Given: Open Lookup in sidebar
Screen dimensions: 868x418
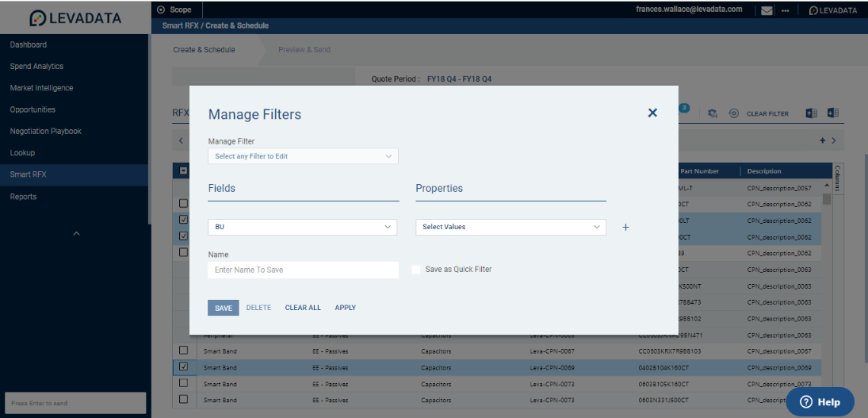Looking at the screenshot, I should point(22,153).
